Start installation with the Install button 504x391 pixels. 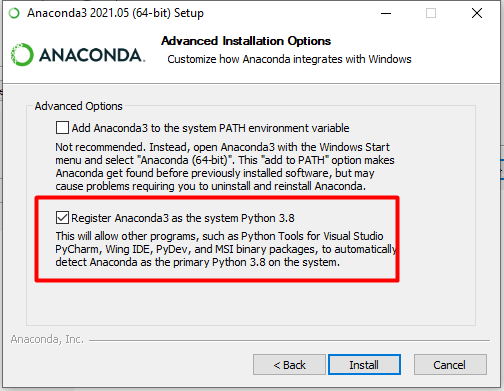click(364, 365)
